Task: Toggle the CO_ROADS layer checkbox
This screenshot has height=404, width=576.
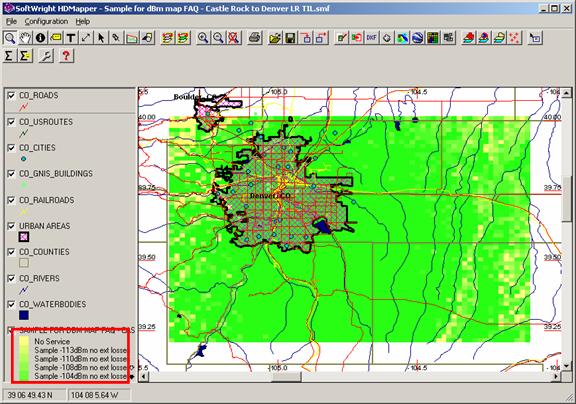Action: tap(11, 95)
